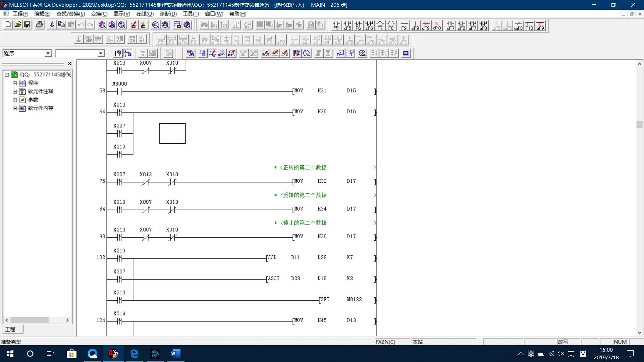Viewport: 644px width, 362px height.
Task: Expand the 软元件注释 tree node
Action: click(x=15, y=92)
